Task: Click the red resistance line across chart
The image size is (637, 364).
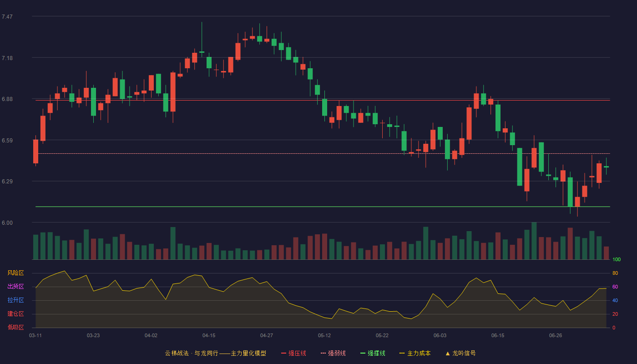Action: tap(323, 100)
